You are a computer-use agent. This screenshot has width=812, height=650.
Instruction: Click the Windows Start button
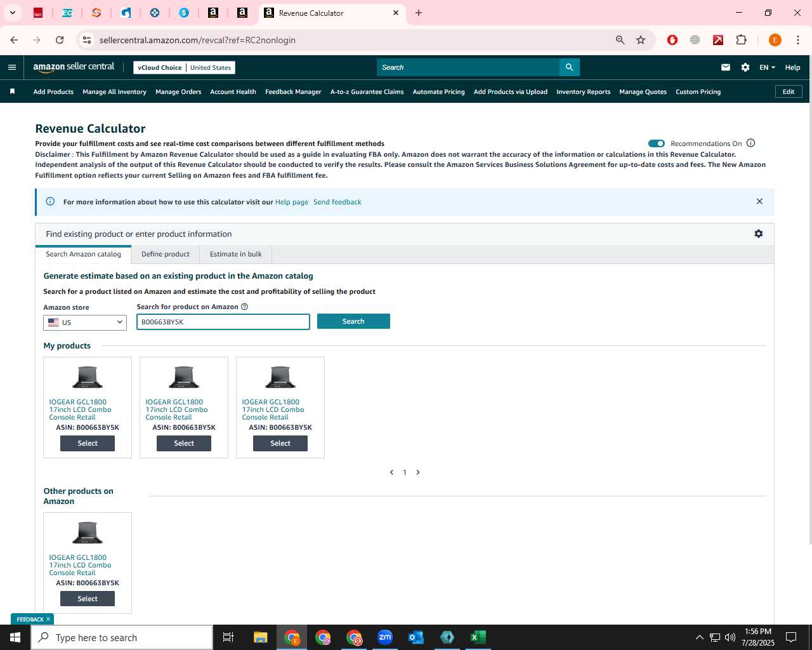point(15,637)
